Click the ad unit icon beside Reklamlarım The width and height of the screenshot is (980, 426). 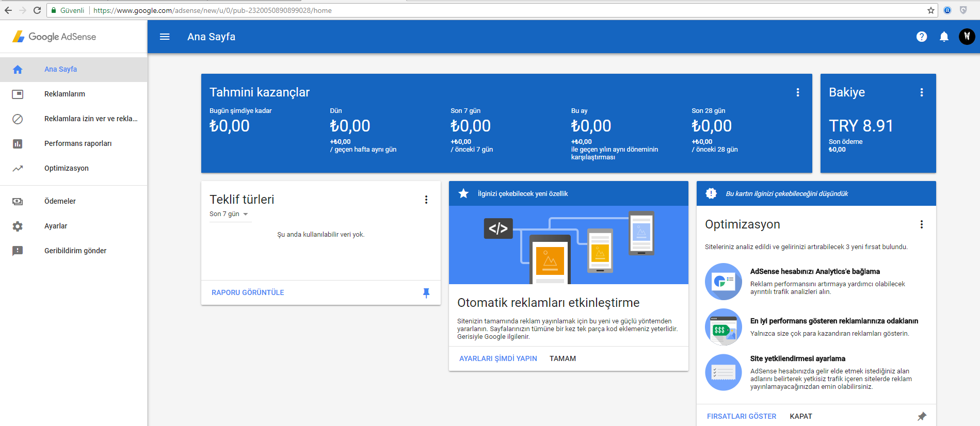(18, 94)
